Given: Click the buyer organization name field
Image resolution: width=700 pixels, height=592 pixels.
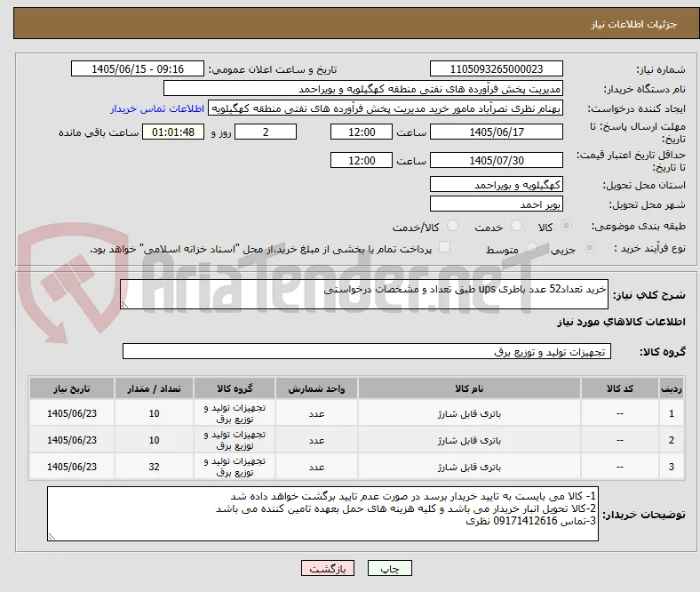Looking at the screenshot, I should click(363, 89).
